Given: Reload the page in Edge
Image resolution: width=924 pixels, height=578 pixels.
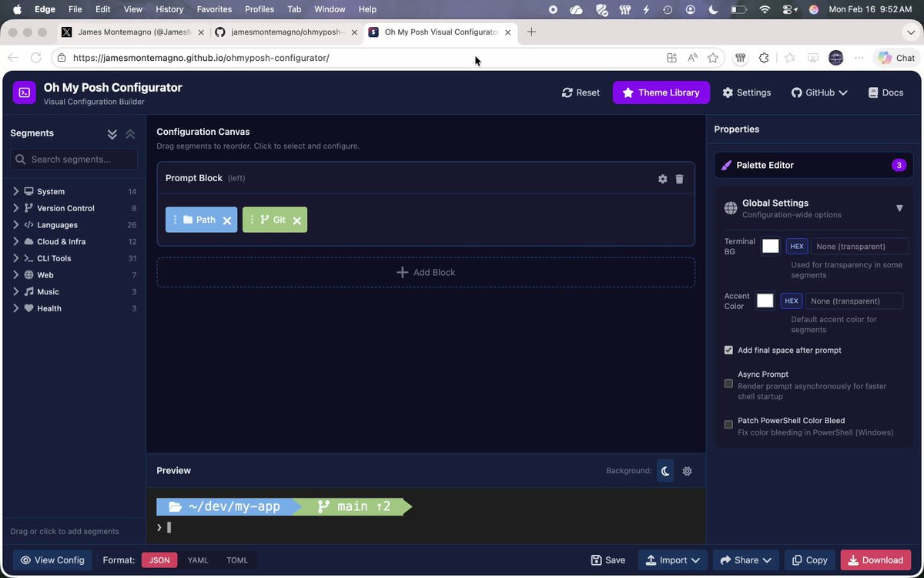Looking at the screenshot, I should point(35,58).
